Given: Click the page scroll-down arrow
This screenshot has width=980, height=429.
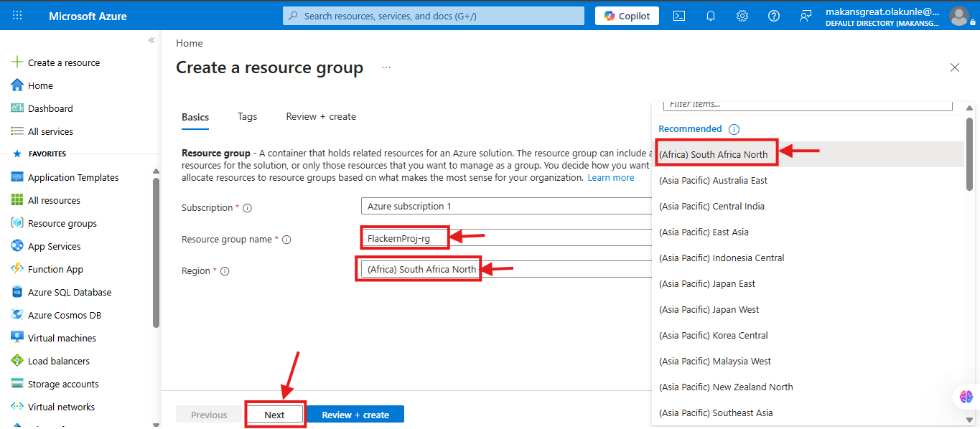Looking at the screenshot, I should pos(970,419).
